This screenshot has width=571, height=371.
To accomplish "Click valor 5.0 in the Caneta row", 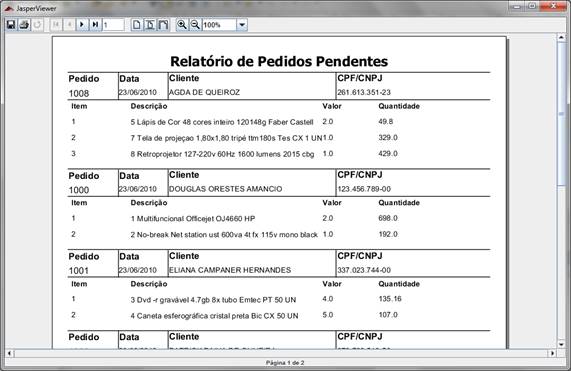I will 327,315.
